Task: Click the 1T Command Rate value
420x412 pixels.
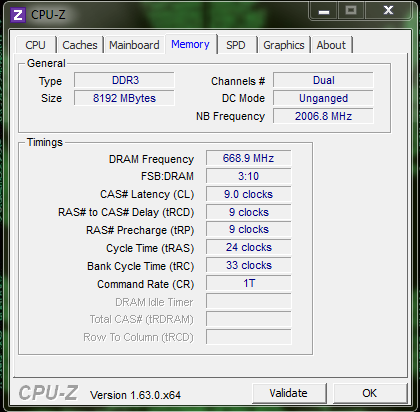Action: (x=249, y=283)
